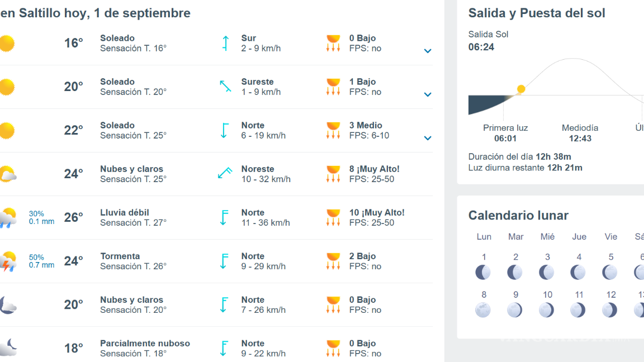Viewport: 644px width, 362px height.
Task: Select the Jue column header
Action: pos(579,236)
